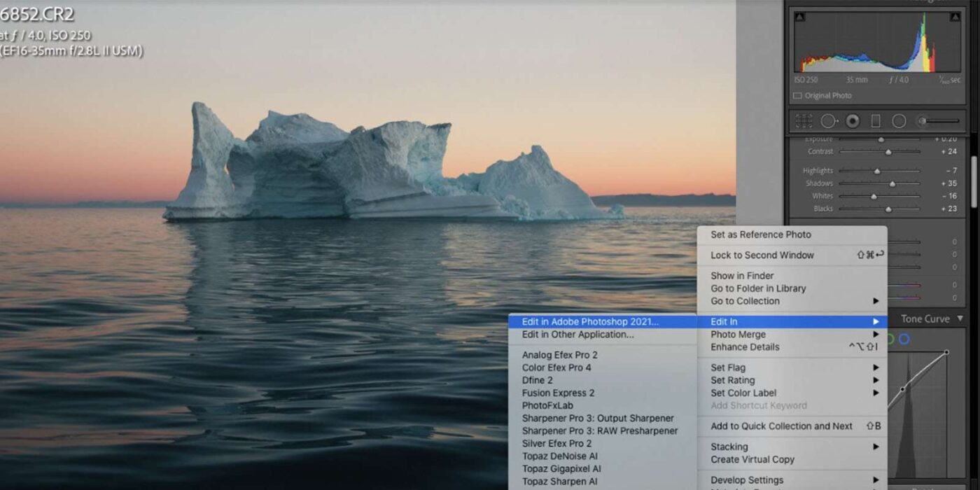Choose Edit in Adobe Photoshop 2021
The width and height of the screenshot is (980, 490).
pyautogui.click(x=590, y=322)
